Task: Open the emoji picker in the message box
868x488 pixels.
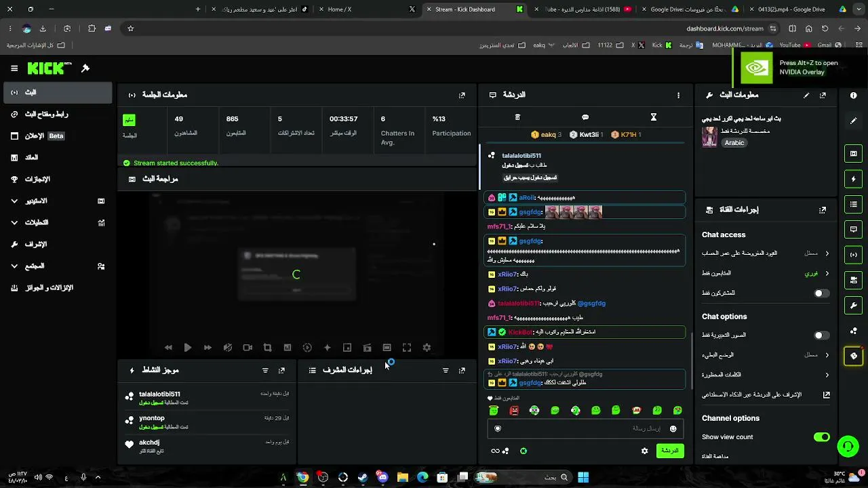Action: click(673, 428)
